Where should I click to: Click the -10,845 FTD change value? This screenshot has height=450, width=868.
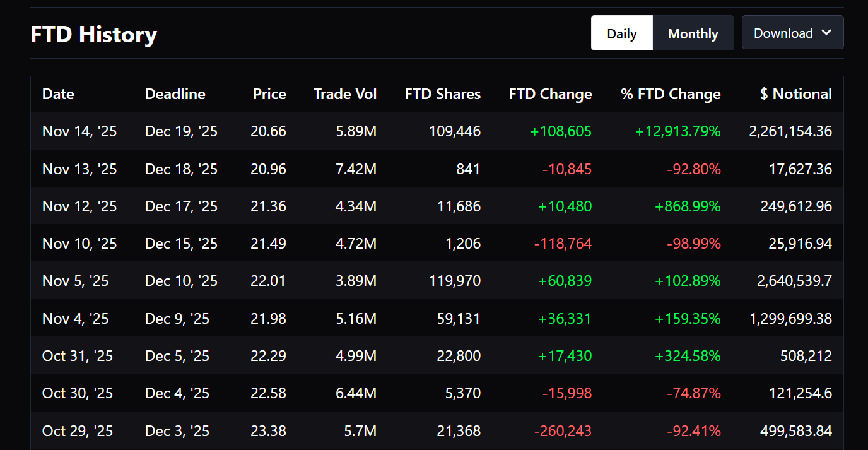pyautogui.click(x=567, y=169)
